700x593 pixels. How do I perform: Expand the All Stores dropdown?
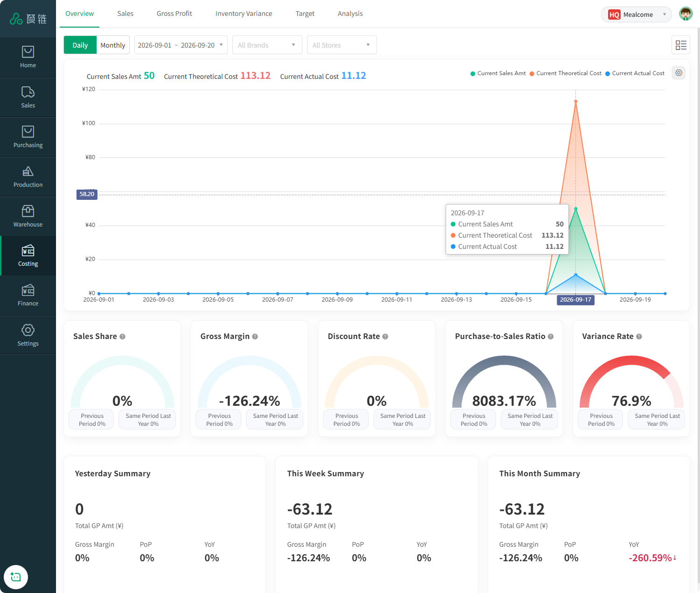tap(342, 45)
